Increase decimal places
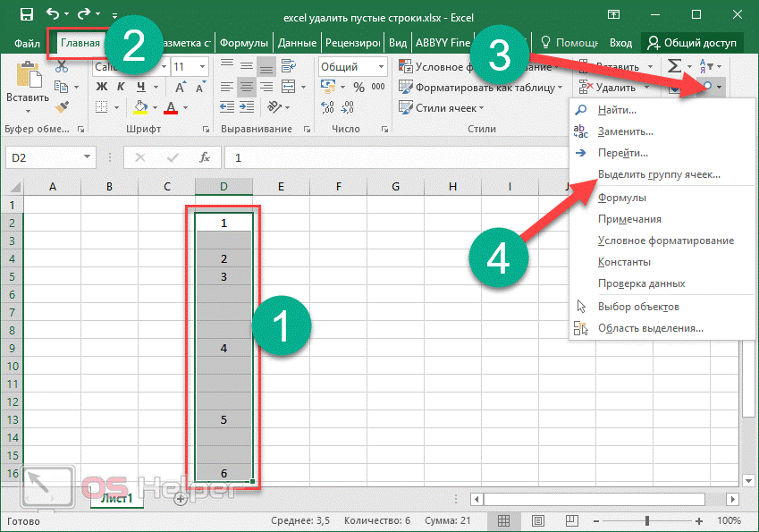Image resolution: width=759 pixels, height=532 pixels. pyautogui.click(x=328, y=107)
